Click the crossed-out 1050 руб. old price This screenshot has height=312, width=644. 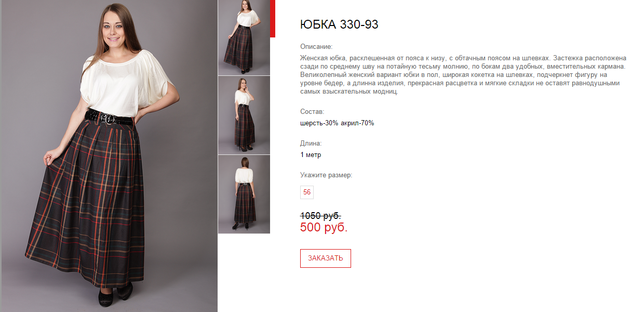pyautogui.click(x=320, y=215)
